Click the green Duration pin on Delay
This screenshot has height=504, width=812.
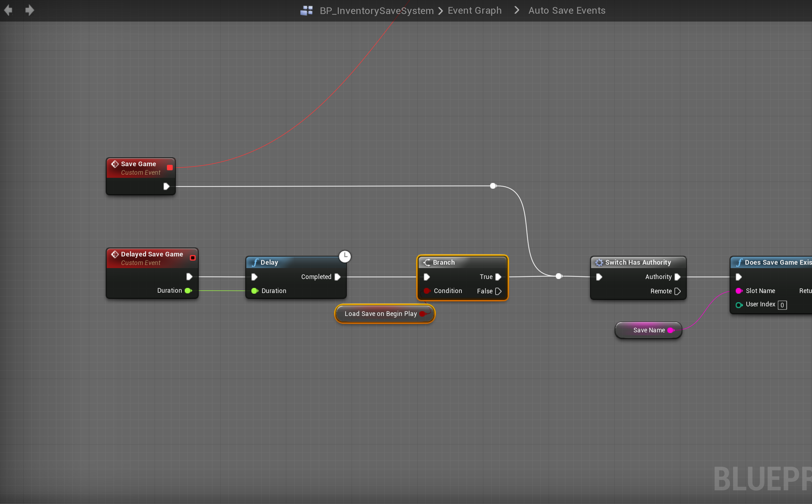[x=254, y=291]
